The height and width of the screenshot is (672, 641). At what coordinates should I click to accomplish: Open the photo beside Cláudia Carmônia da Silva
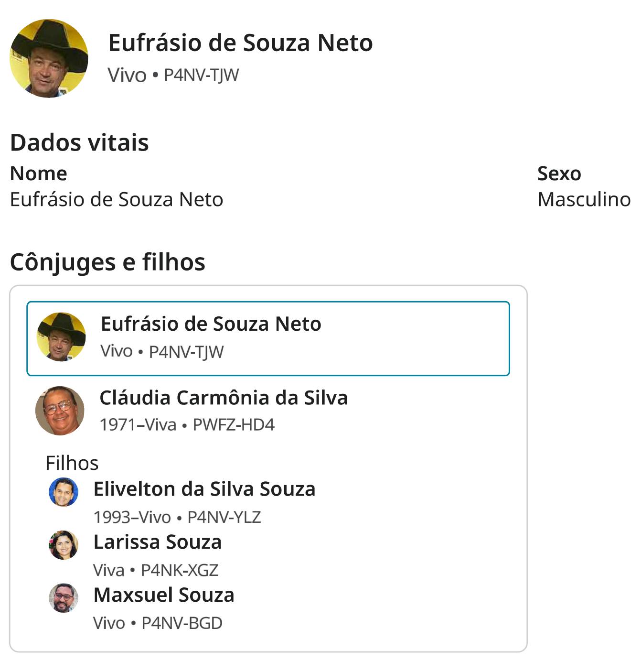(60, 411)
